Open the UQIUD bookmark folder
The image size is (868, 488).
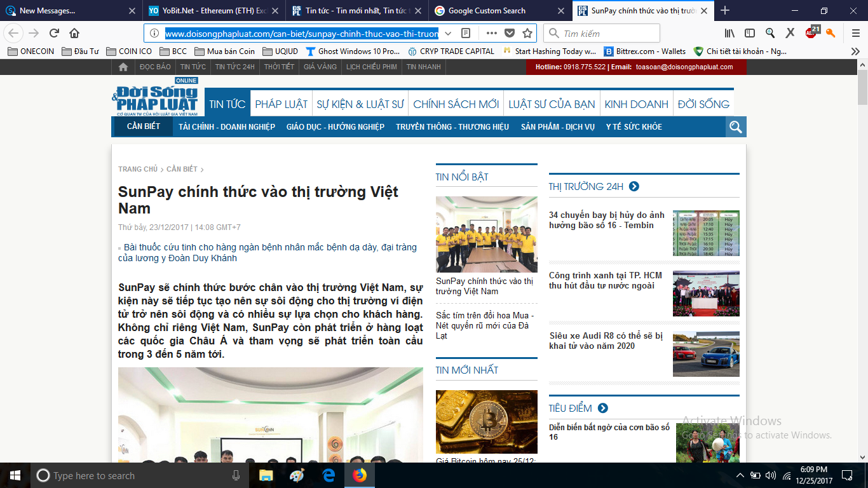[280, 51]
